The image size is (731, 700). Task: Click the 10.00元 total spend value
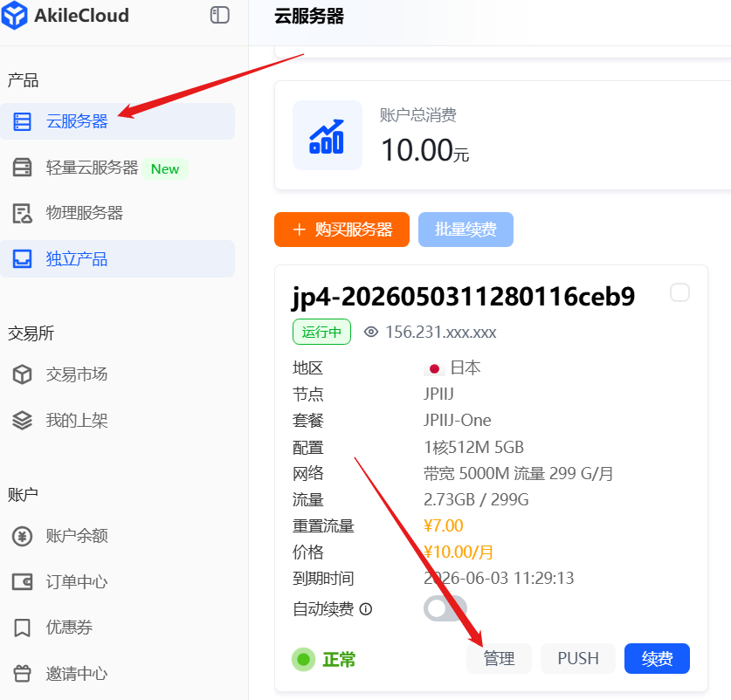424,150
